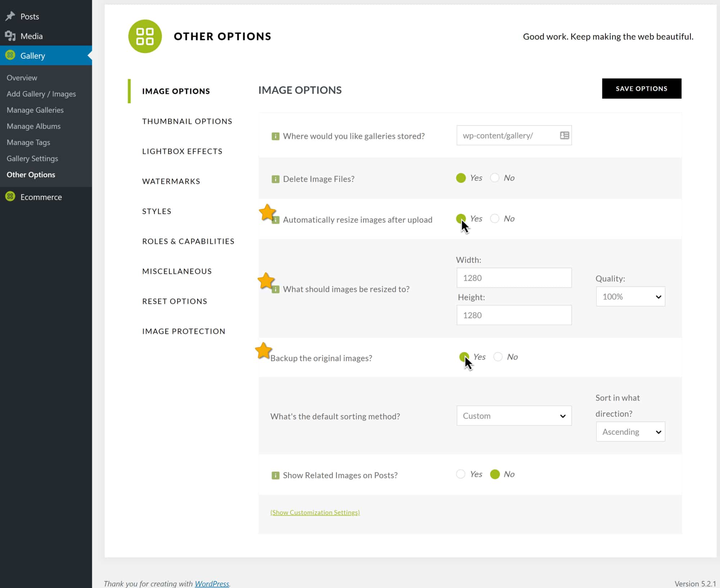
Task: Open the Lightbox Effects tab
Action: pos(182,151)
